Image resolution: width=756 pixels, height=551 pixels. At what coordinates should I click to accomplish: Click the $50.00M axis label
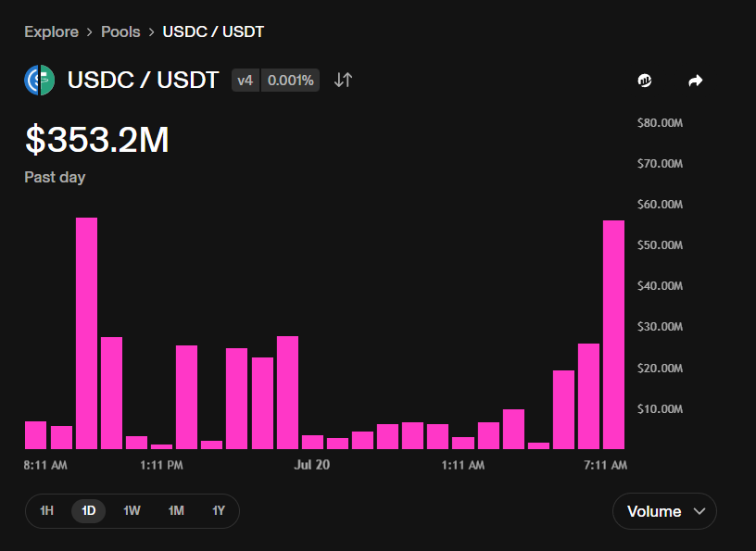[660, 245]
